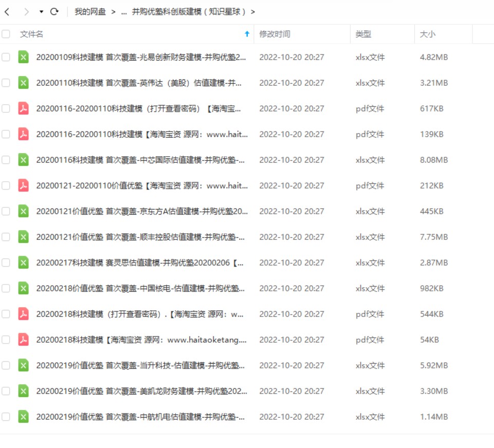Check the box for the 中航机电估值建模 file
Viewport: 494px width, 448px height.
6,417
